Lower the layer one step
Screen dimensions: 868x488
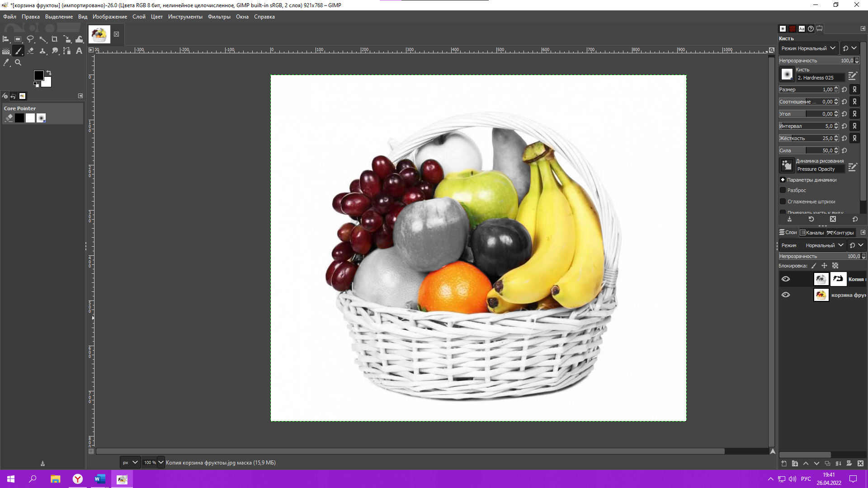816,464
